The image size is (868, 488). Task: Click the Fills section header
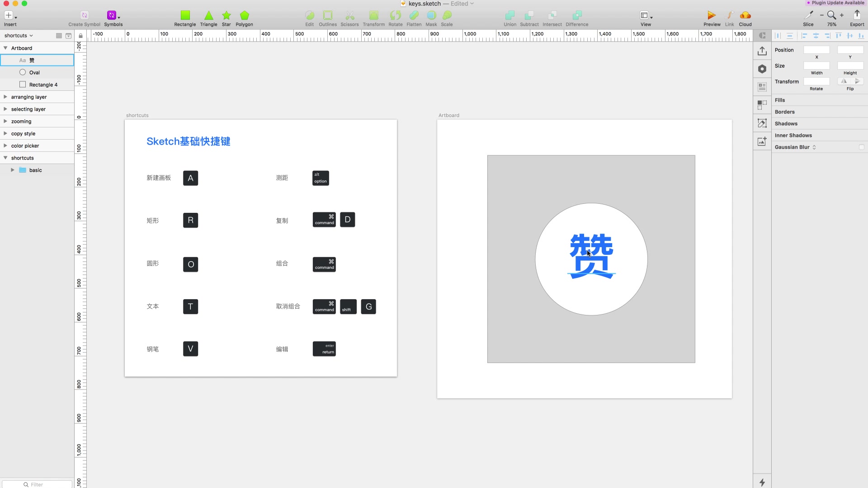point(780,100)
